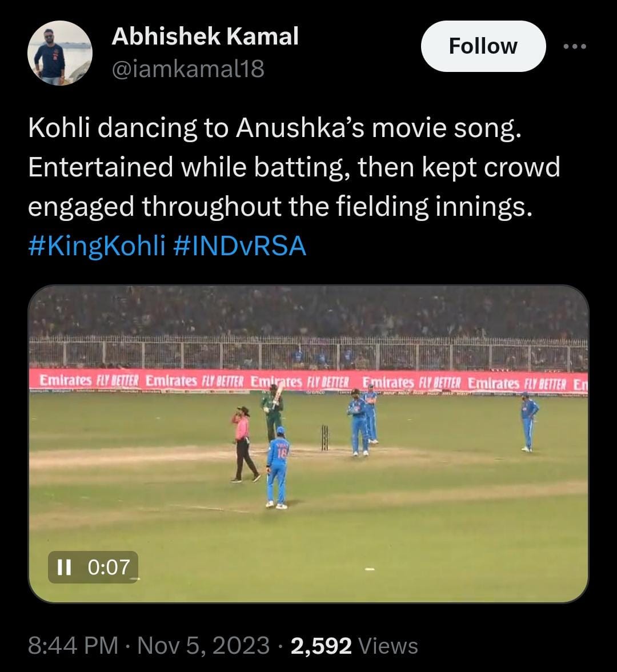Image resolution: width=617 pixels, height=672 pixels.
Task: Click the @iamkamal18 handle
Action: point(188,69)
